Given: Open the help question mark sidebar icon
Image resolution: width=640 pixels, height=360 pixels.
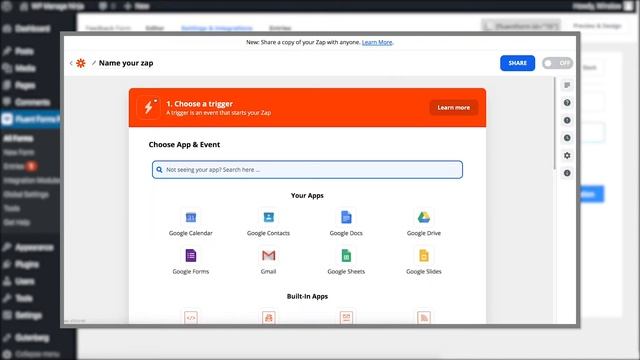Looking at the screenshot, I should 567,102.
